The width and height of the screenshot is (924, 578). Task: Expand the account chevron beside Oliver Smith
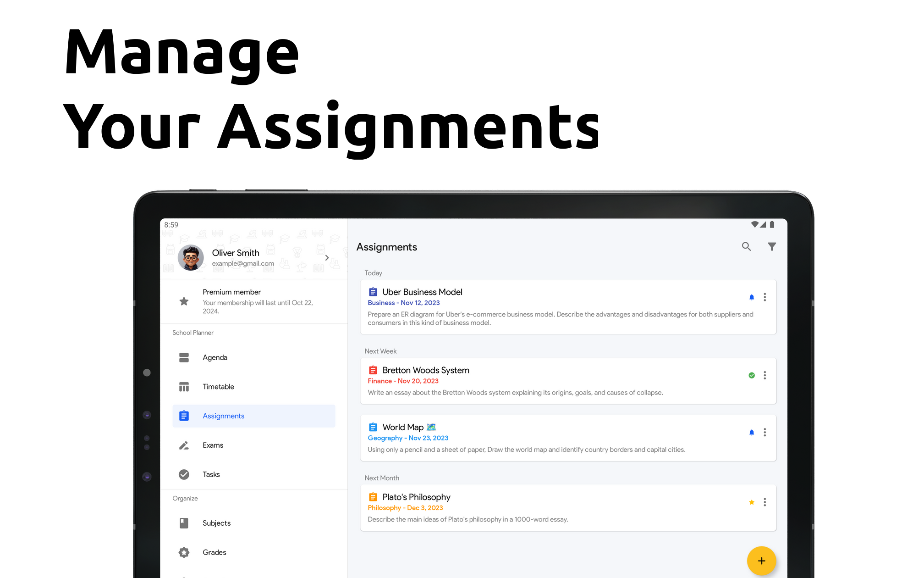[327, 258]
